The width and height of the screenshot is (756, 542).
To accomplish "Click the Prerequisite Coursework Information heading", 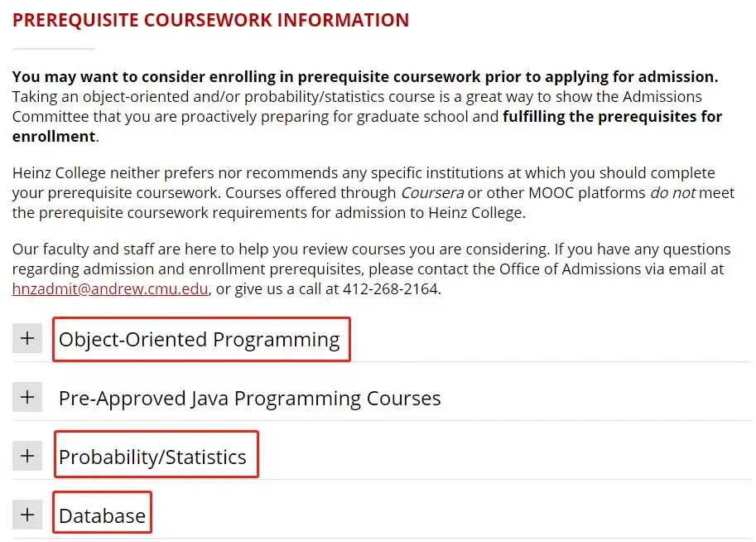I will coord(210,20).
